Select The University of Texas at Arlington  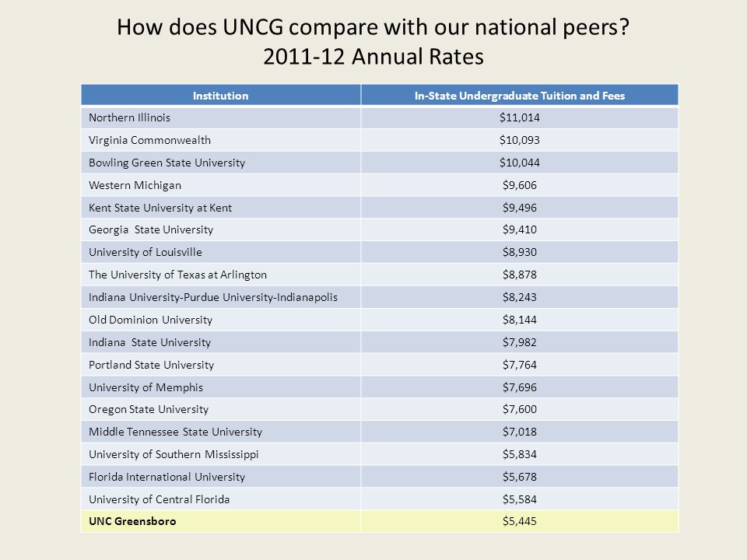[x=177, y=275]
